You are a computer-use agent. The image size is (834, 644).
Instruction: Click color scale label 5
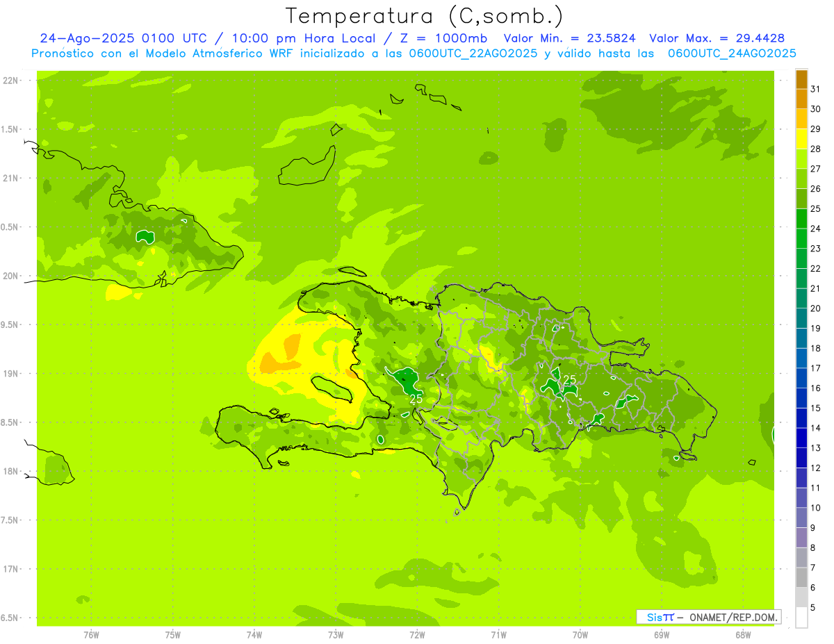point(813,607)
